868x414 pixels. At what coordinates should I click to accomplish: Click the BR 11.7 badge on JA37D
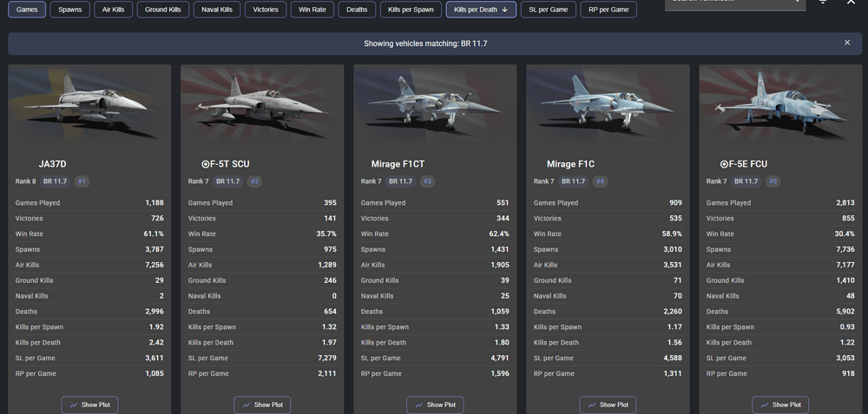56,181
